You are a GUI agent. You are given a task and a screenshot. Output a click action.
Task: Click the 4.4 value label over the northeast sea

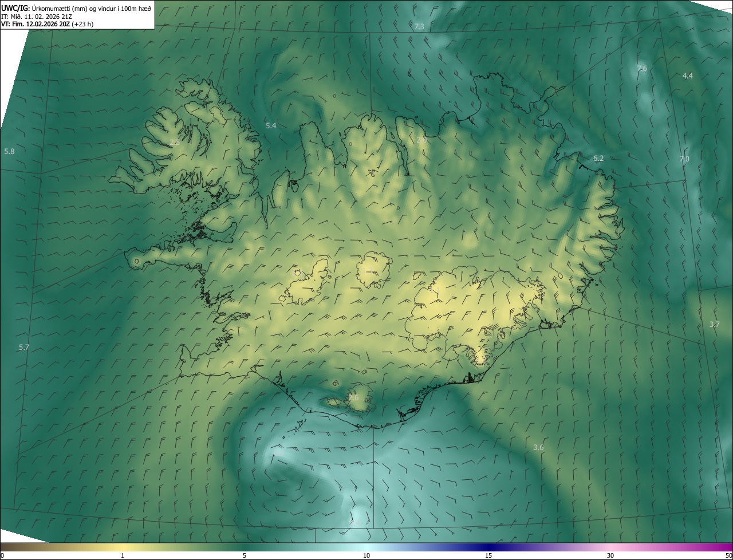[x=688, y=76]
